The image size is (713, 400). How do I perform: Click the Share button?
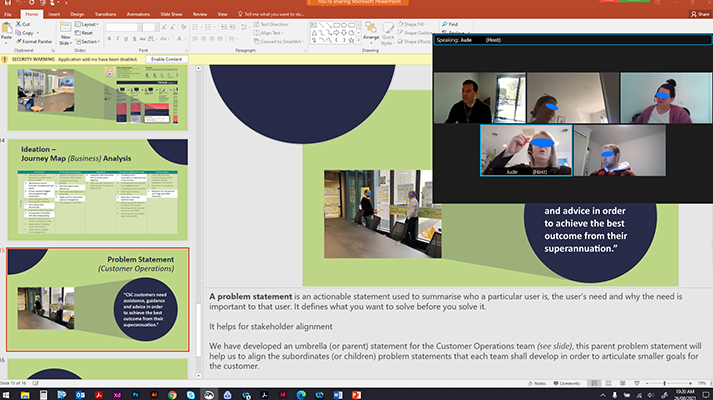click(700, 14)
